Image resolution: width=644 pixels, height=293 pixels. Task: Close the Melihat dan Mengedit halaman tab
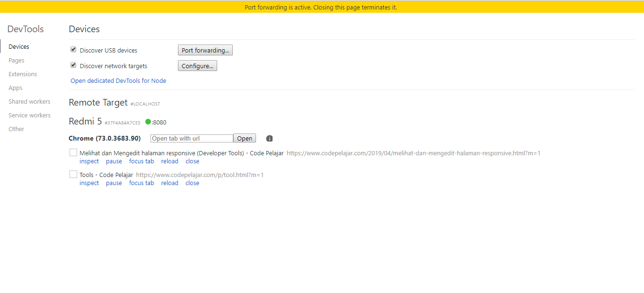click(193, 161)
